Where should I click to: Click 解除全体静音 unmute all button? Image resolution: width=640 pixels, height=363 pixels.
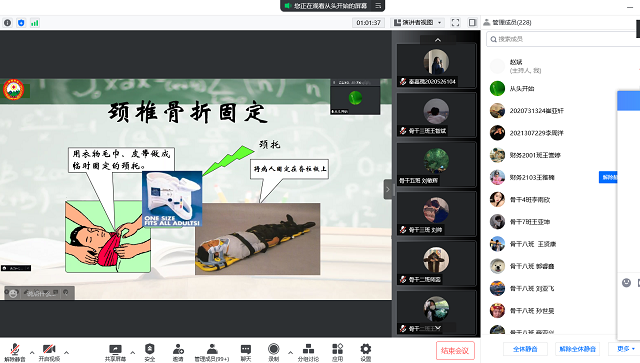[x=577, y=349]
